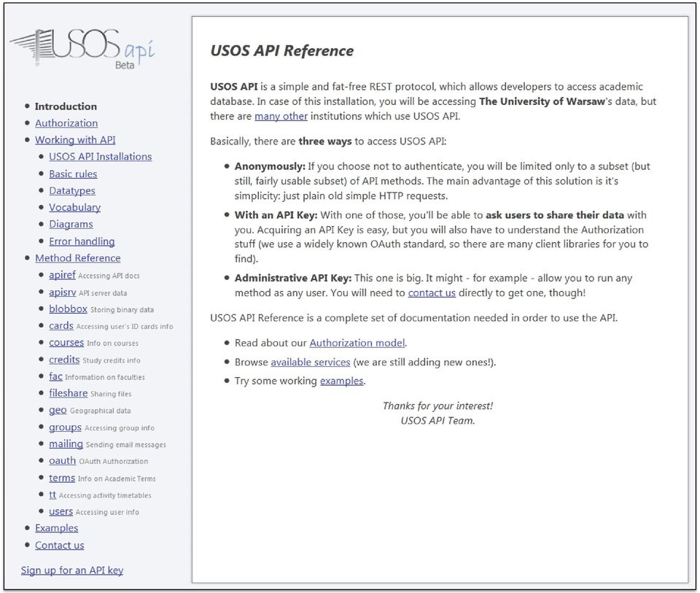Click the 'Geographical data' description
The height and width of the screenshot is (593, 700).
tap(100, 411)
